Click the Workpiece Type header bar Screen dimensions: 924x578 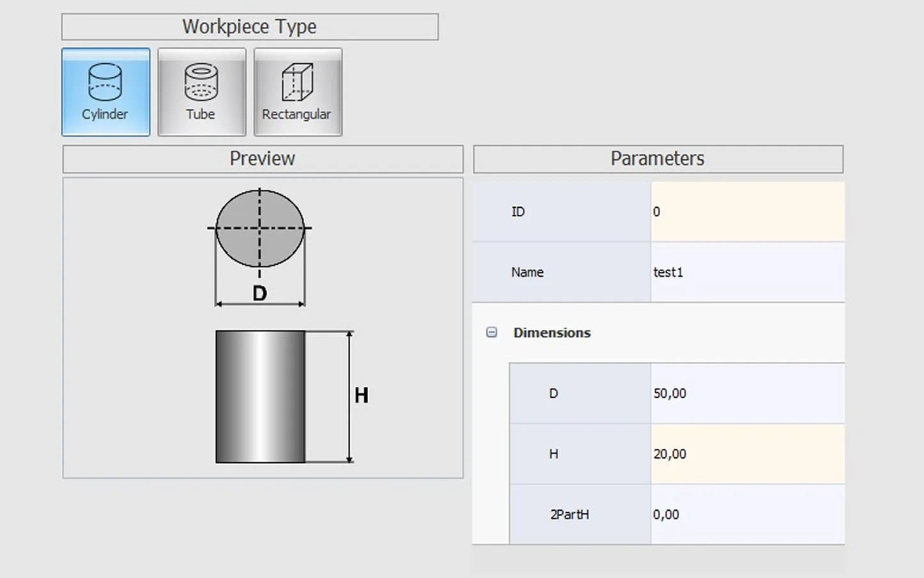pyautogui.click(x=250, y=27)
